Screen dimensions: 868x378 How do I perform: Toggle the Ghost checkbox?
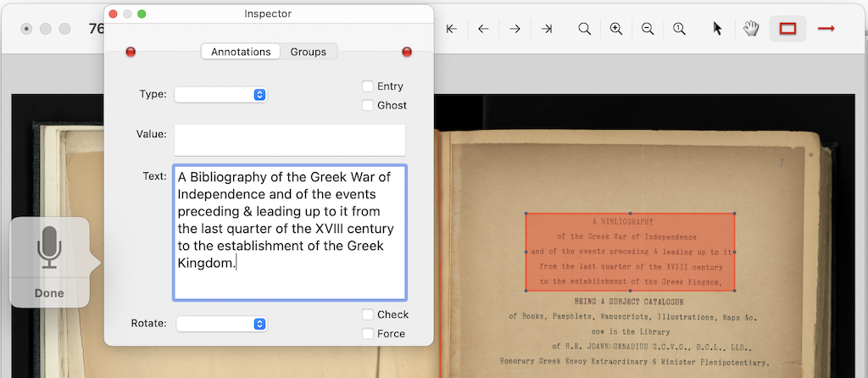pyautogui.click(x=368, y=105)
